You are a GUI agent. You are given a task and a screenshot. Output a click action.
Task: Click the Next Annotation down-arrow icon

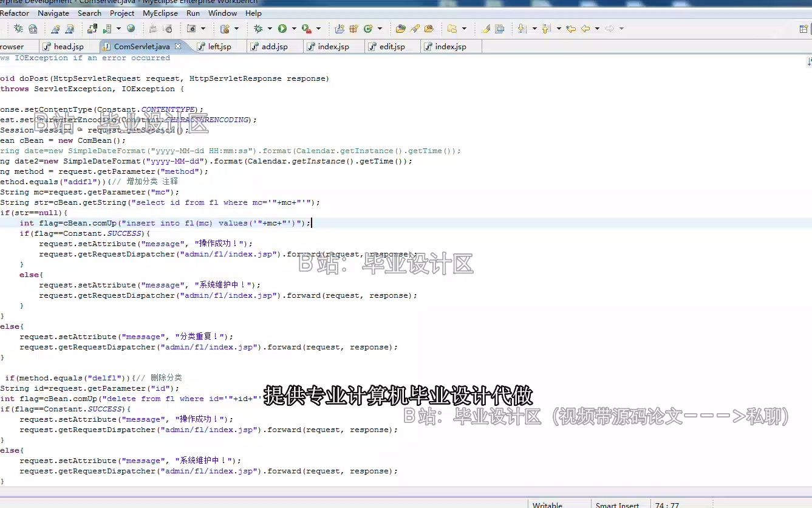click(522, 29)
